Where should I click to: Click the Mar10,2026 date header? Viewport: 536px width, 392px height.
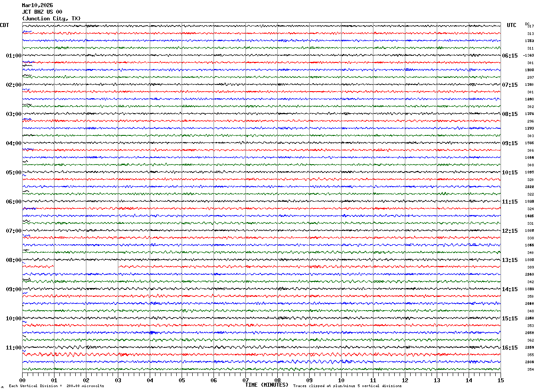tap(37, 5)
